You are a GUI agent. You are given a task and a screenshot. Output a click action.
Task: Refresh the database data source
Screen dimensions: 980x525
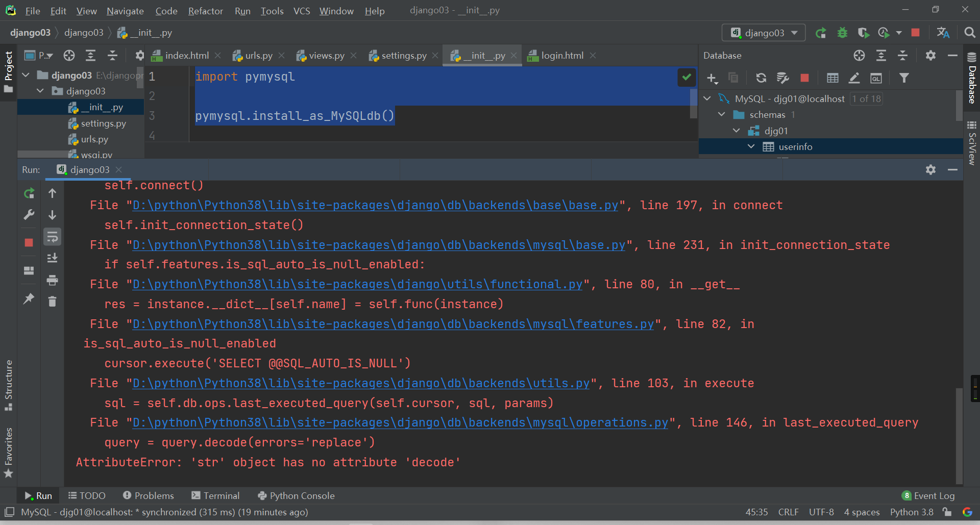point(761,78)
